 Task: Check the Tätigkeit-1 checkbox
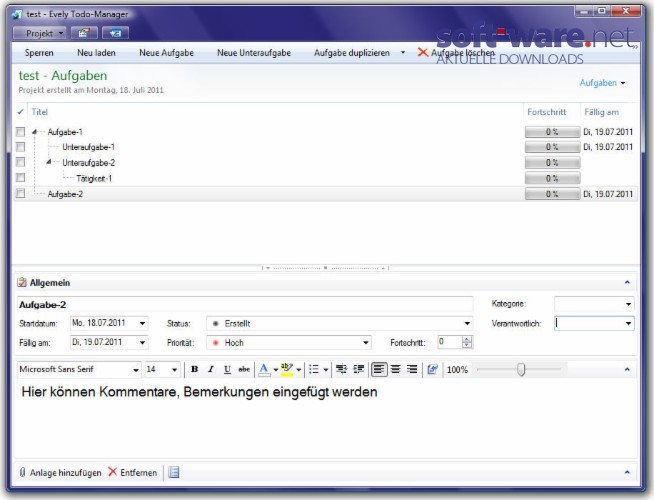tap(20, 178)
